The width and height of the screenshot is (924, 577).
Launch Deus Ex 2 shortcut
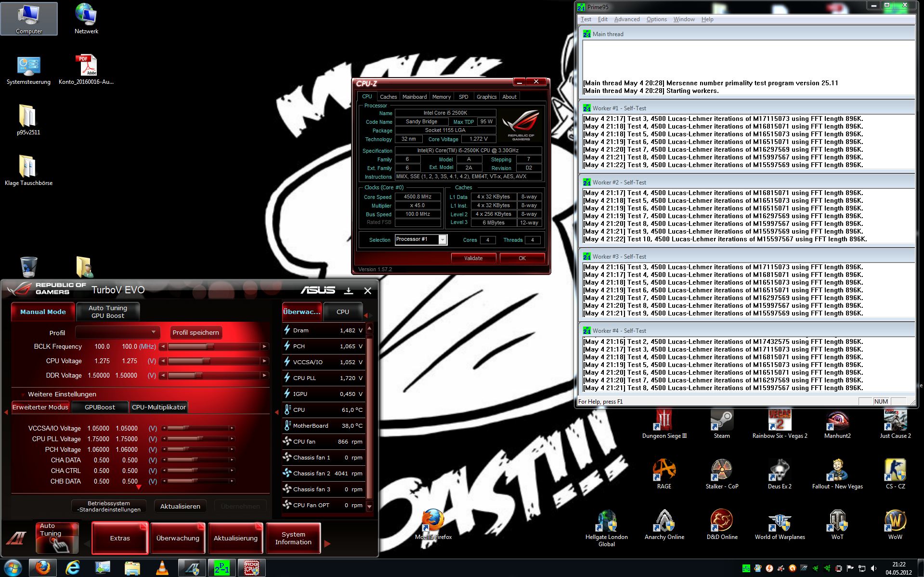point(780,474)
